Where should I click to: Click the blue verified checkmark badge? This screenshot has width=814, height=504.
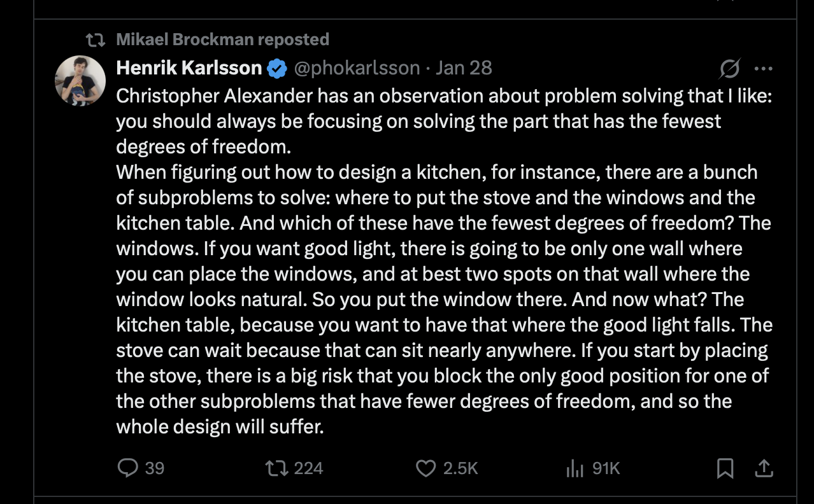(x=276, y=68)
